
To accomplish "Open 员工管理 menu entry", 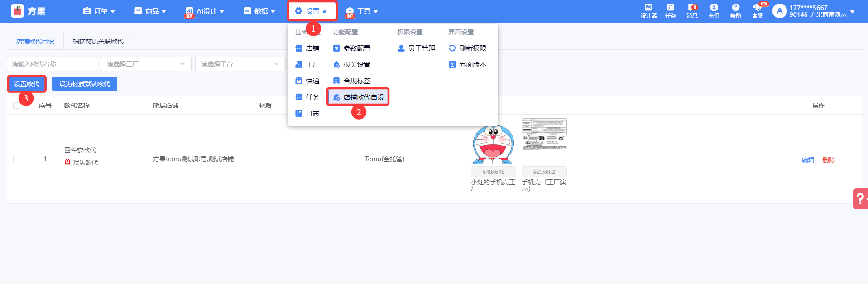I will click(416, 48).
